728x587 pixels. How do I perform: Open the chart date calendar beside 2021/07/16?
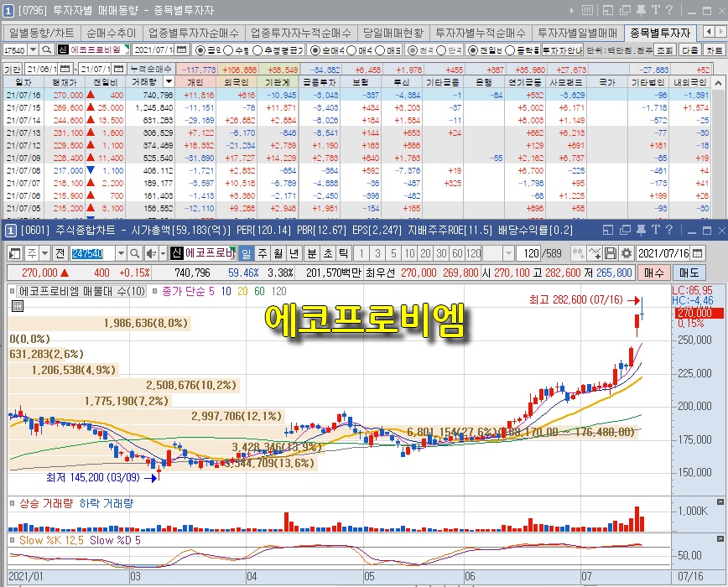pos(697,253)
